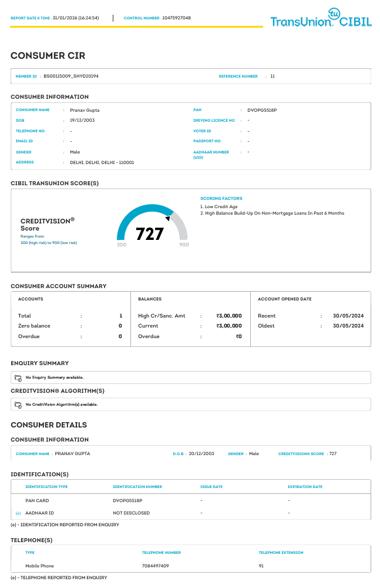380x588 pixels.
Task: Click the PASSPORT NO. label
Action: 207,141
